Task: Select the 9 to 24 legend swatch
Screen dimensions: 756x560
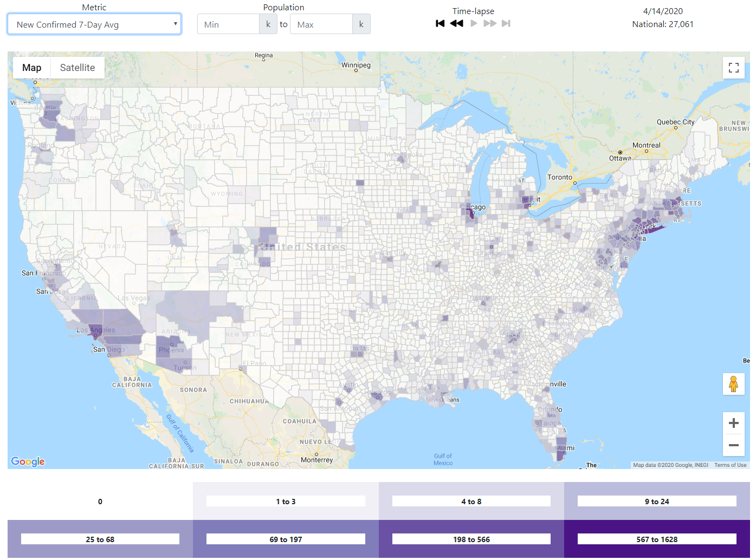Action: click(657, 502)
